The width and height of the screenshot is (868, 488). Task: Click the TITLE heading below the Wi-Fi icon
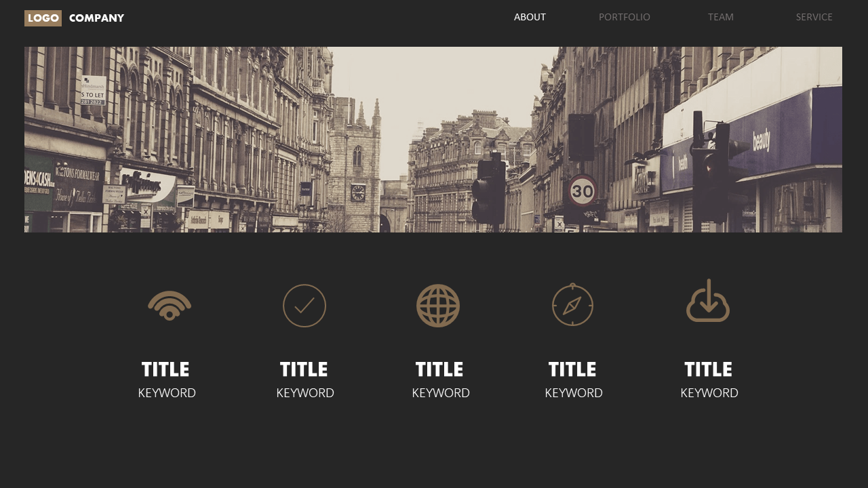[165, 369]
